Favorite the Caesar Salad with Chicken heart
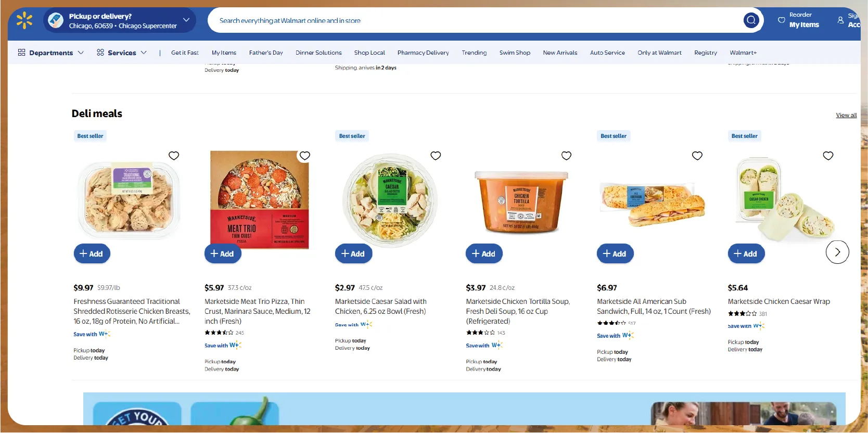 point(436,156)
